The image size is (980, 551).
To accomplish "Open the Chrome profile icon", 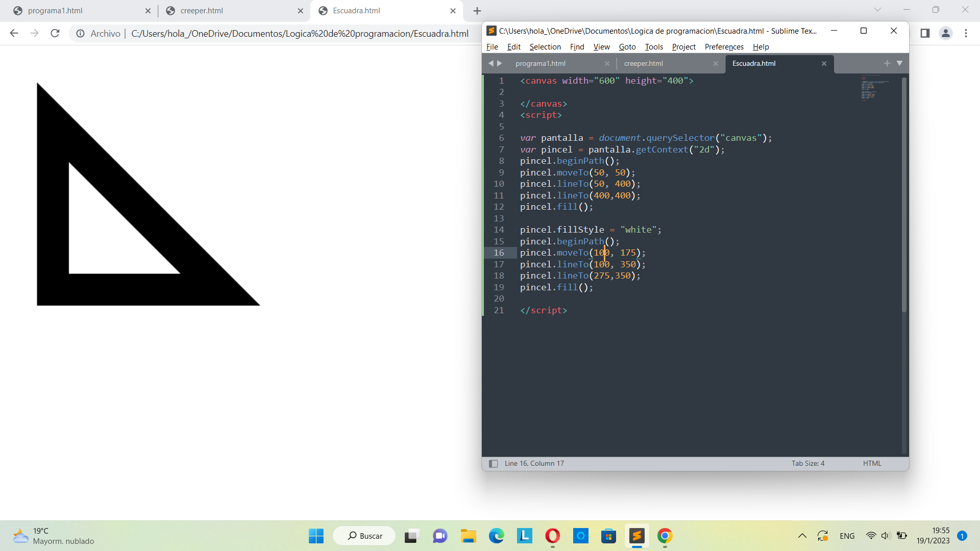I will [x=946, y=33].
